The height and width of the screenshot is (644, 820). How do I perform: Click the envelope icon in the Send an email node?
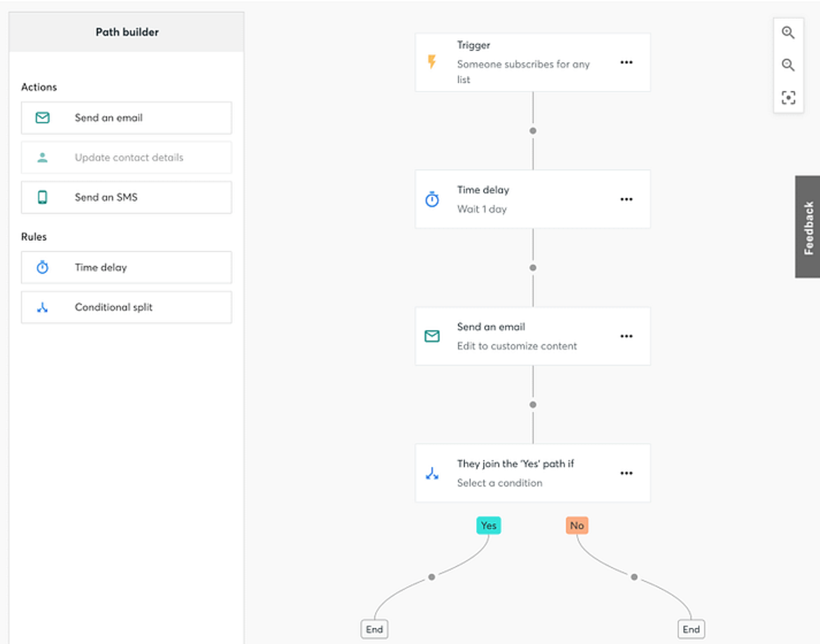click(432, 336)
